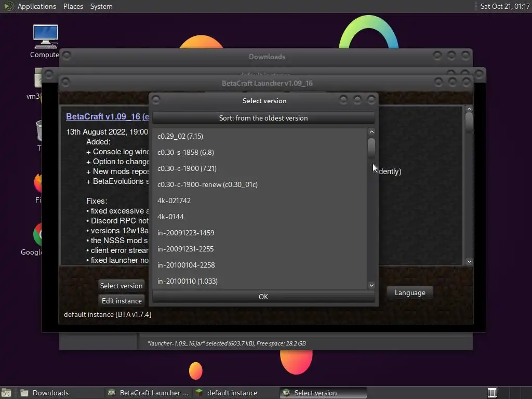Image resolution: width=532 pixels, height=399 pixels.
Task: Click version list scroll down arrow
Action: click(371, 285)
